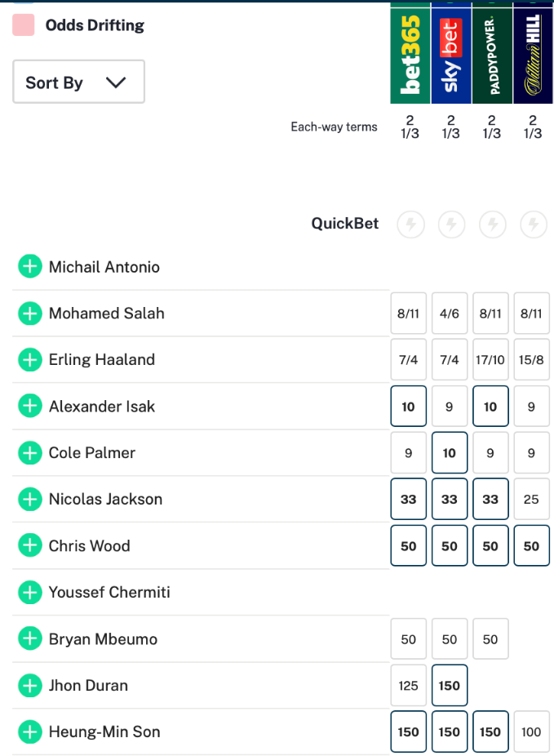Expand Erling Haaland with the plus icon

pyautogui.click(x=30, y=360)
